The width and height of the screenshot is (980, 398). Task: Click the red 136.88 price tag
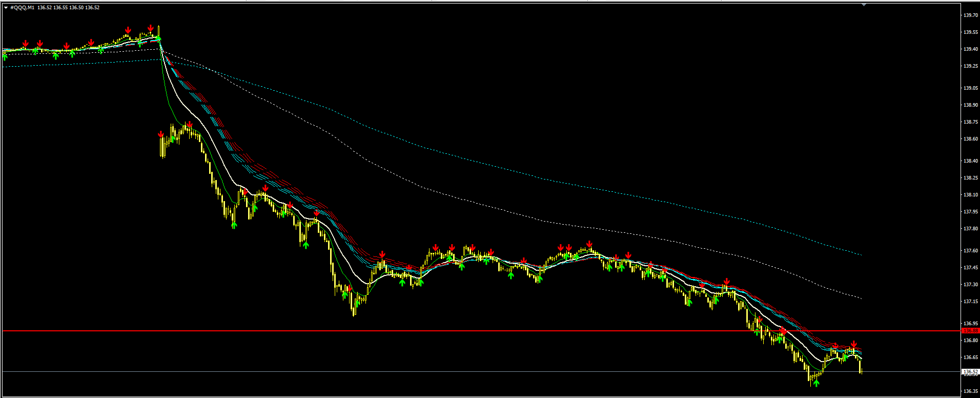click(970, 331)
